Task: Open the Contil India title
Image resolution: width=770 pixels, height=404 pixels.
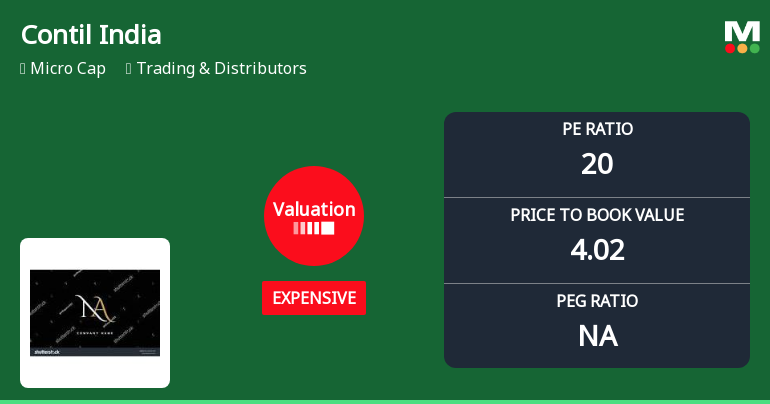Action: point(91,35)
